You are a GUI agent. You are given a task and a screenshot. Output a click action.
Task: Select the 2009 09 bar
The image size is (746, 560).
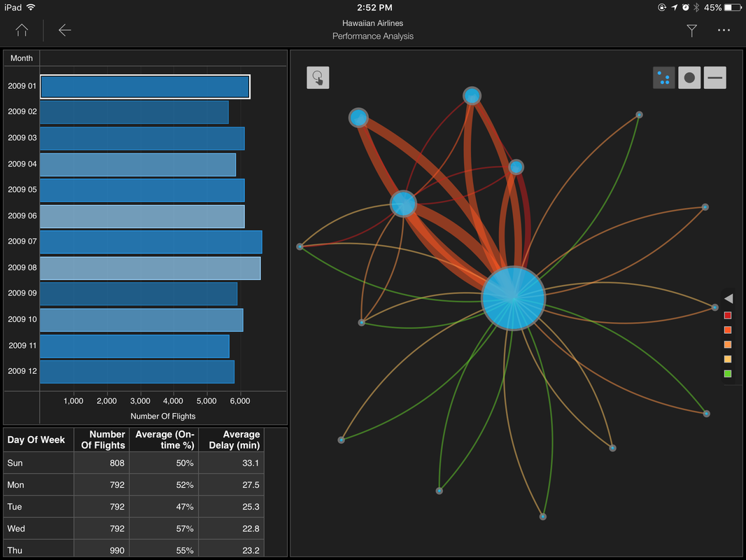[x=139, y=294]
